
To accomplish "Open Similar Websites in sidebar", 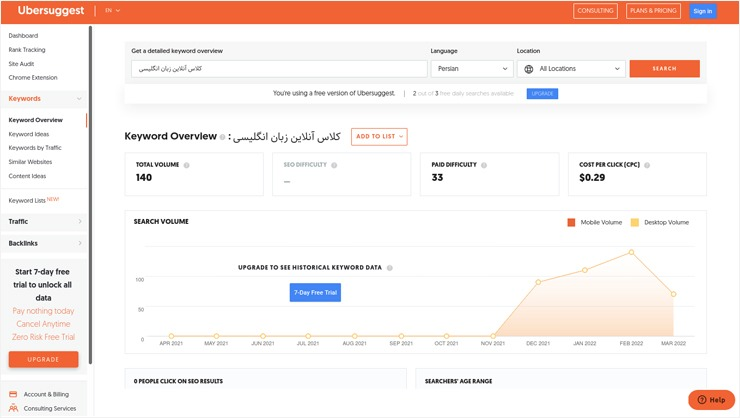I will tap(30, 162).
